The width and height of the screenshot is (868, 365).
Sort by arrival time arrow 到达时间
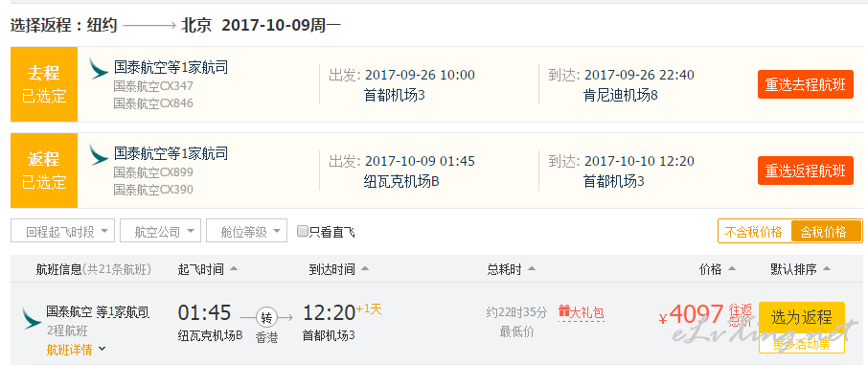point(364,270)
